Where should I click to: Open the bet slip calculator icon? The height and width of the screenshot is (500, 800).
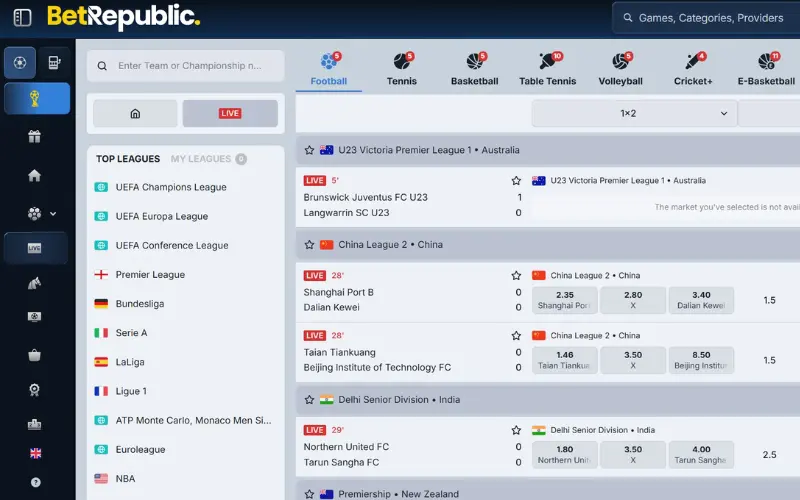click(x=54, y=63)
